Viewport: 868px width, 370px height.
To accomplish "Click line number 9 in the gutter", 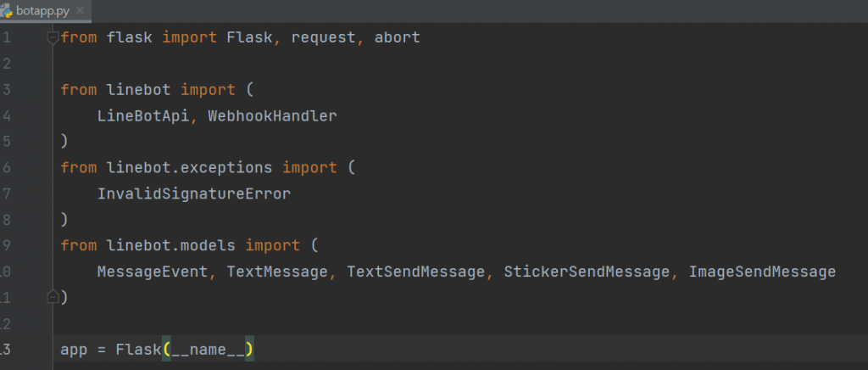I will point(7,245).
